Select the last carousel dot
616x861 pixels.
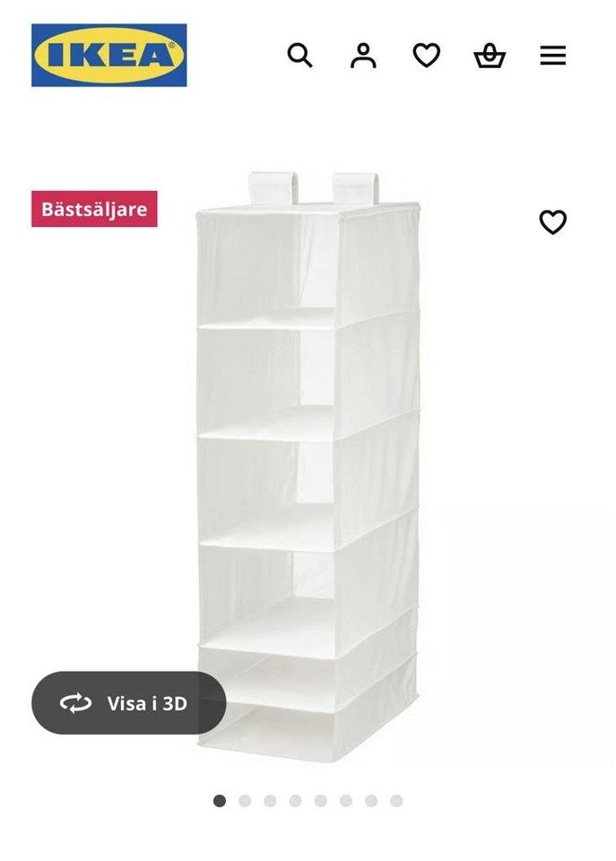click(x=396, y=801)
